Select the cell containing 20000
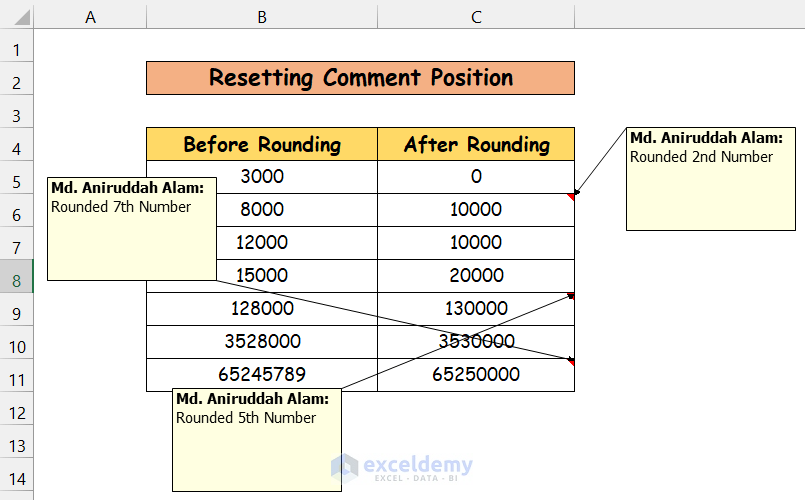 476,276
